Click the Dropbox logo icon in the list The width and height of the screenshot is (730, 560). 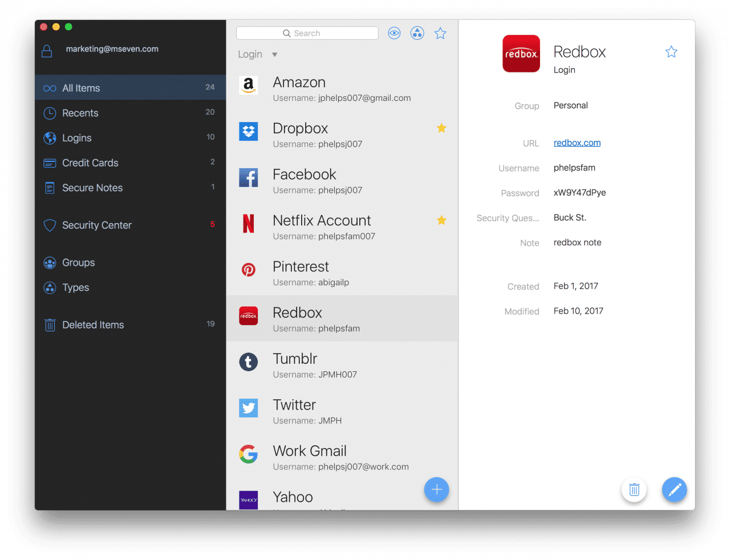click(248, 132)
